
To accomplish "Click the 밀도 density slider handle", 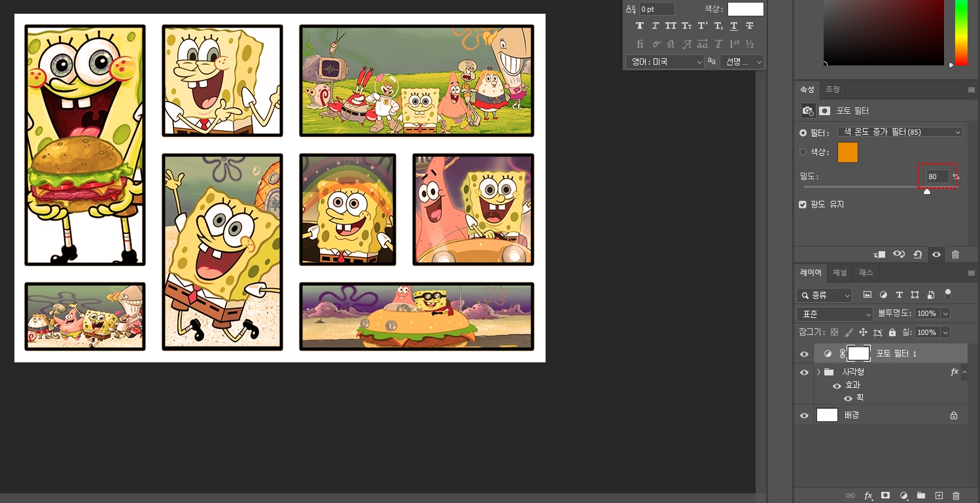I will pos(927,191).
